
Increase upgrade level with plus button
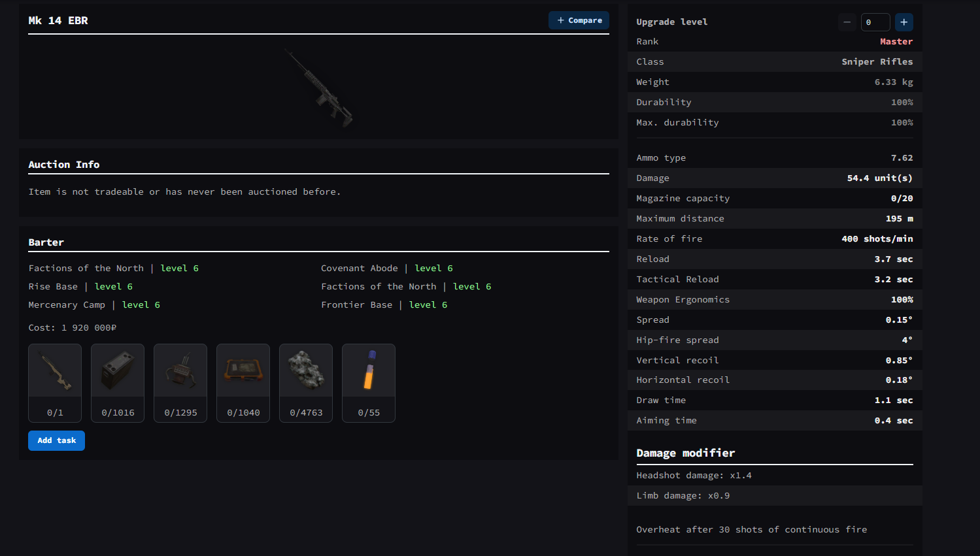tap(904, 22)
